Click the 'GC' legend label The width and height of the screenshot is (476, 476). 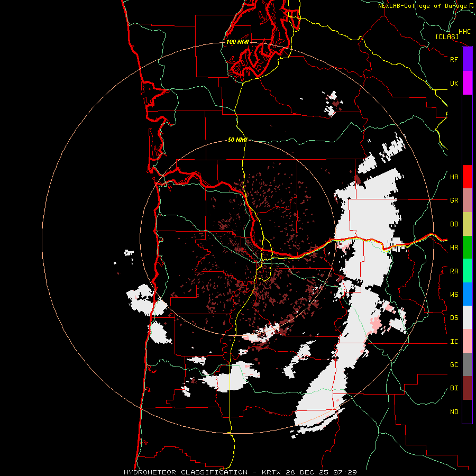point(454,365)
